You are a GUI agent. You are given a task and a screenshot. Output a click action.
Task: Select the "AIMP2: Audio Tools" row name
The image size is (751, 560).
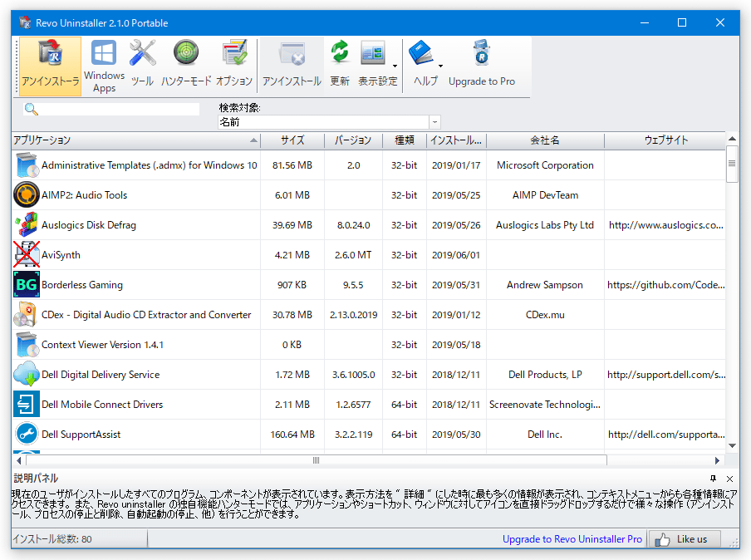(x=84, y=195)
